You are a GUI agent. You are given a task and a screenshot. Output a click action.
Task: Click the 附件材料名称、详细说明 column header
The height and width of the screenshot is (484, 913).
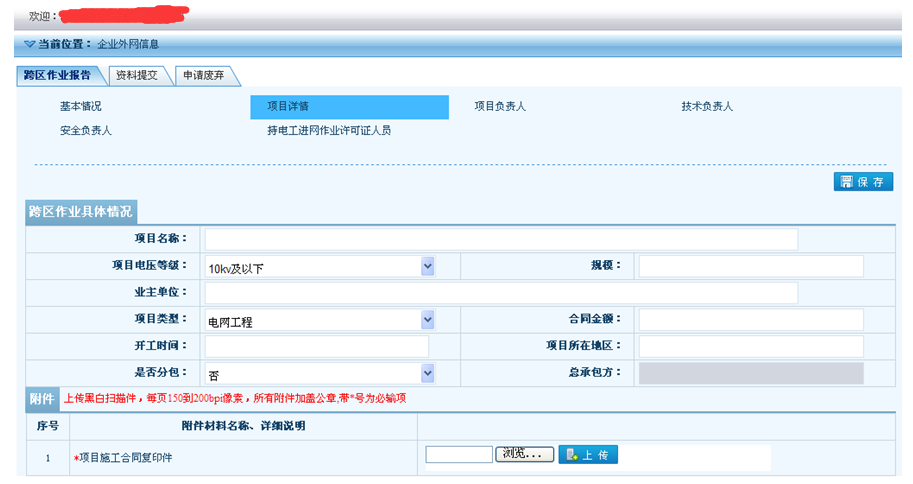243,426
